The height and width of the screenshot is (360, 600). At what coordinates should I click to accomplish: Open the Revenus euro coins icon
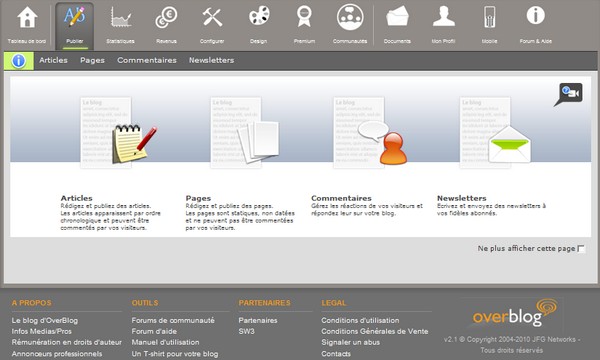pos(166,18)
